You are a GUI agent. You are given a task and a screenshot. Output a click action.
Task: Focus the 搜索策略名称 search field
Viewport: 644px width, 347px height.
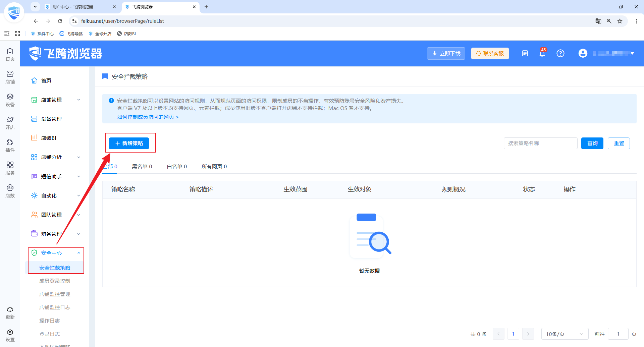[x=541, y=143]
